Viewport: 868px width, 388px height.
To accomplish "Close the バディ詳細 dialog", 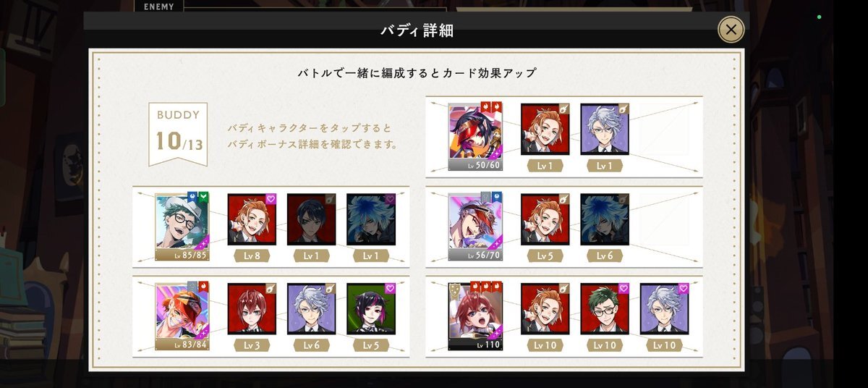I will 731,30.
